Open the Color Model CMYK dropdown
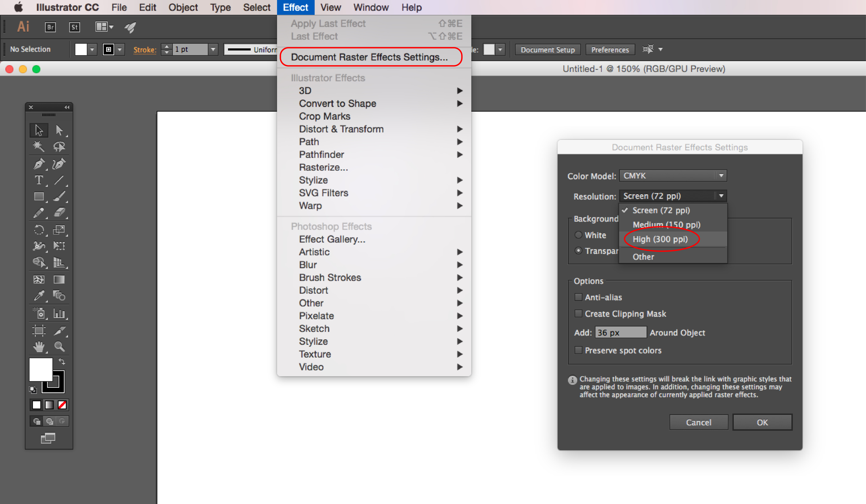The height and width of the screenshot is (504, 866). pos(673,176)
